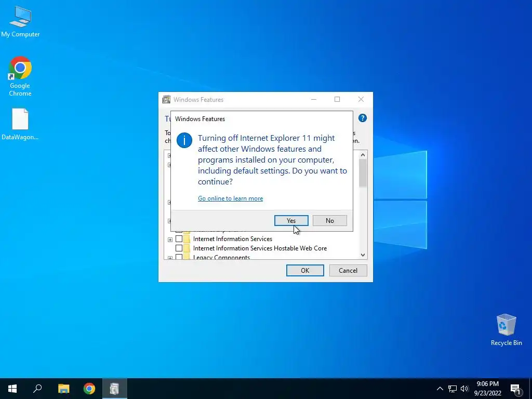
Task: Minimize the Windows Features window
Action: tap(313, 99)
